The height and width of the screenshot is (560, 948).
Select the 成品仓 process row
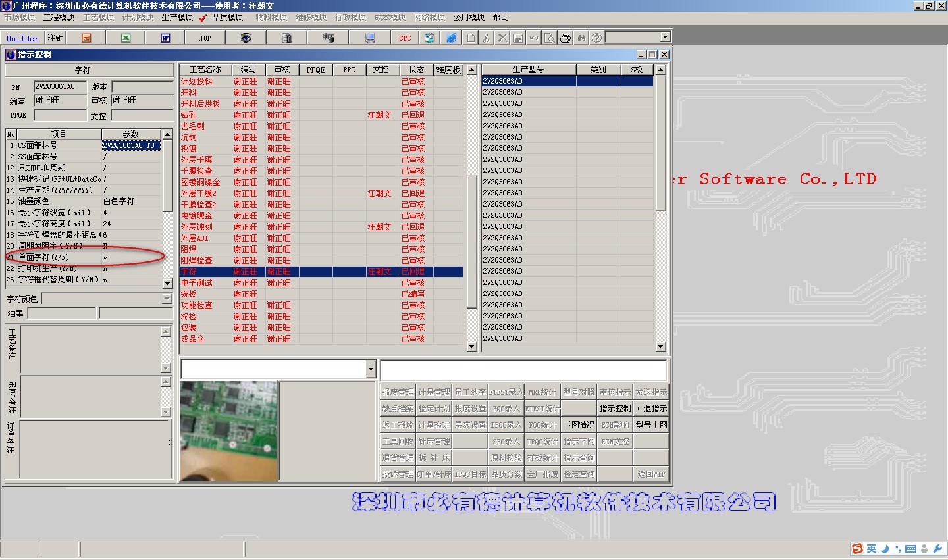(x=321, y=339)
